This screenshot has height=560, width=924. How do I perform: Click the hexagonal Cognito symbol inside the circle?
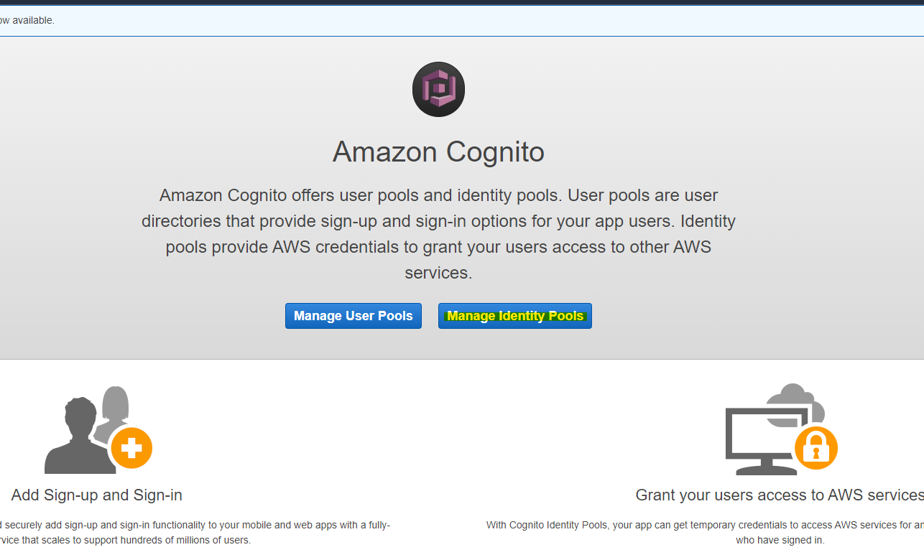tap(438, 89)
